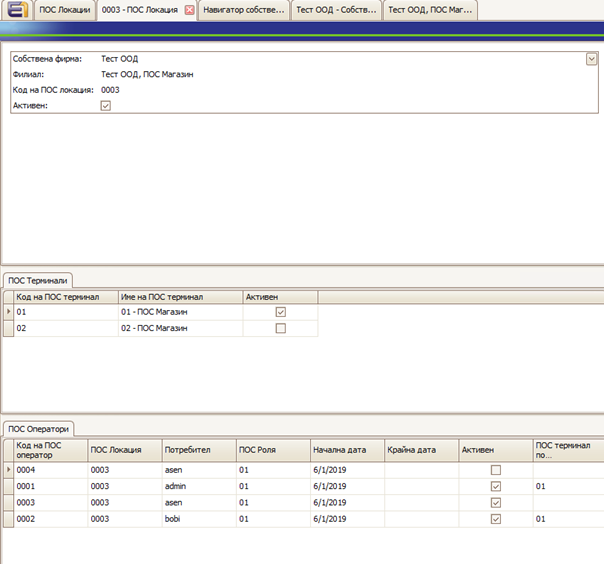The width and height of the screenshot is (604, 564).
Task: Collapse the header panel with chevron
Action: (x=591, y=59)
